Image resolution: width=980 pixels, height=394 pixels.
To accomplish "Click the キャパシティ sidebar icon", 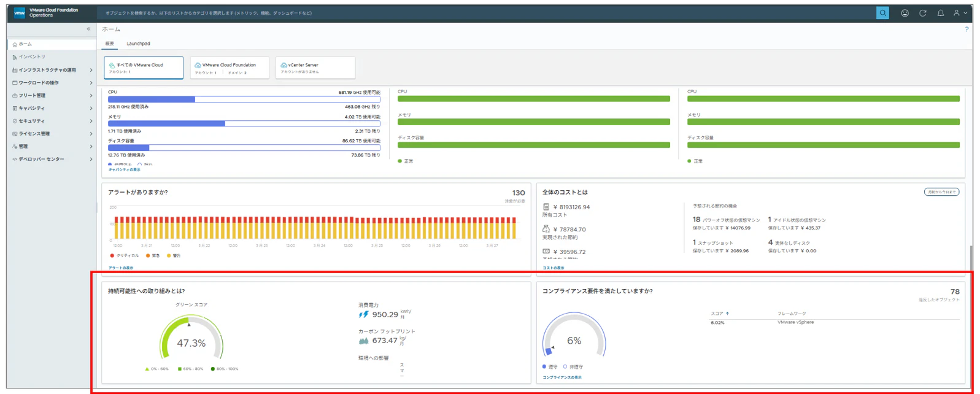I will (15, 108).
